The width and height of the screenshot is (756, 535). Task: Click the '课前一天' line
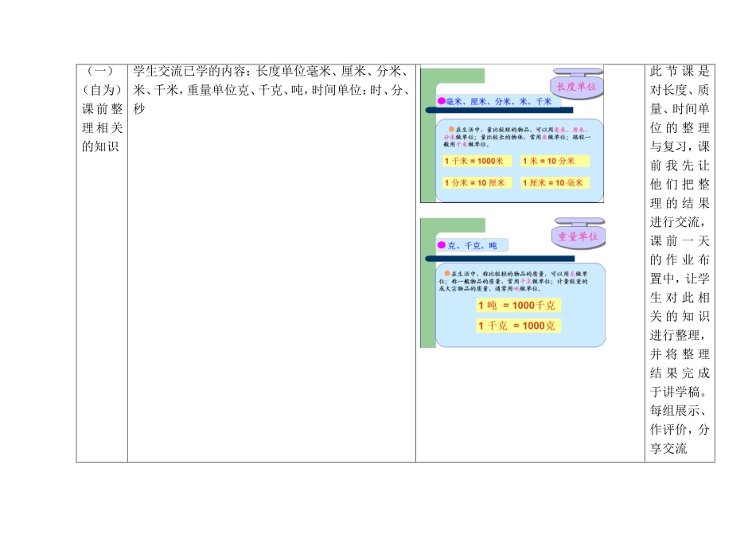[680, 240]
